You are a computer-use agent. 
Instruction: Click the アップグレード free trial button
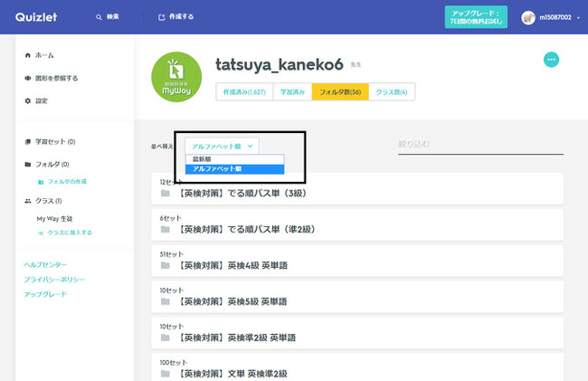(476, 17)
